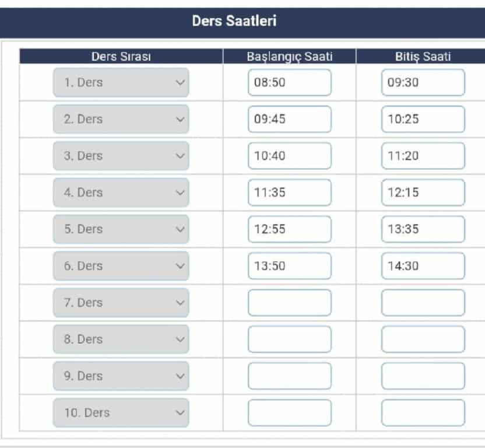Expand the 5. Ders dropdown
Screen dimensions: 485x448
point(121,229)
